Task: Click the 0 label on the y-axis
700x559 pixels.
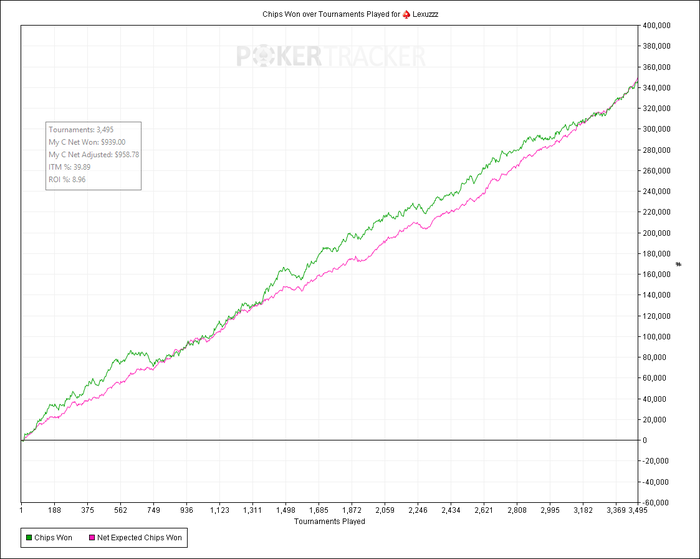Action: click(645, 440)
